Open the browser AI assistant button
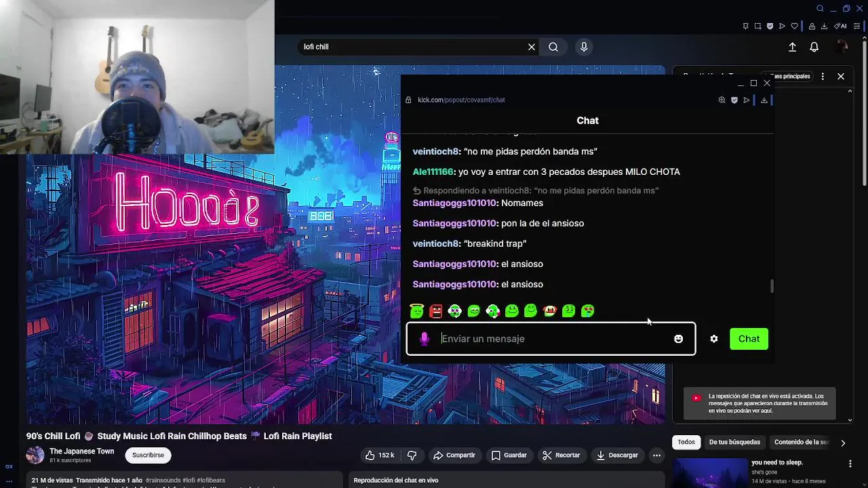 [x=841, y=26]
